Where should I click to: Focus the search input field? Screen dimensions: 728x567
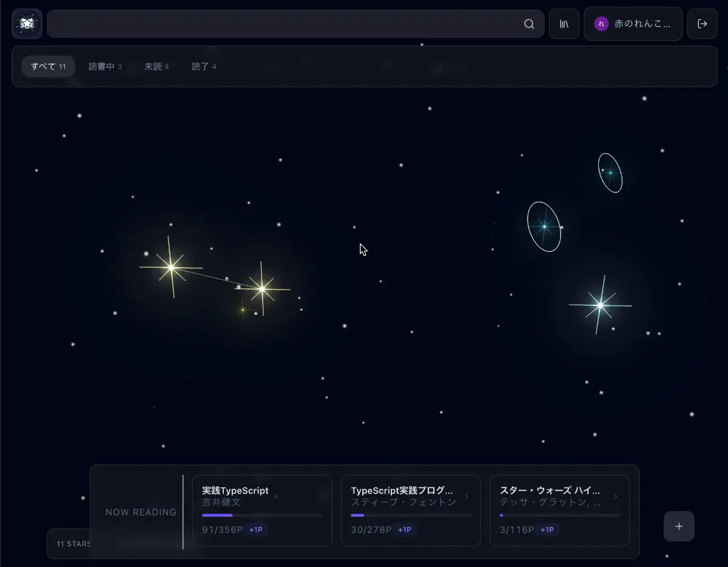coord(285,24)
